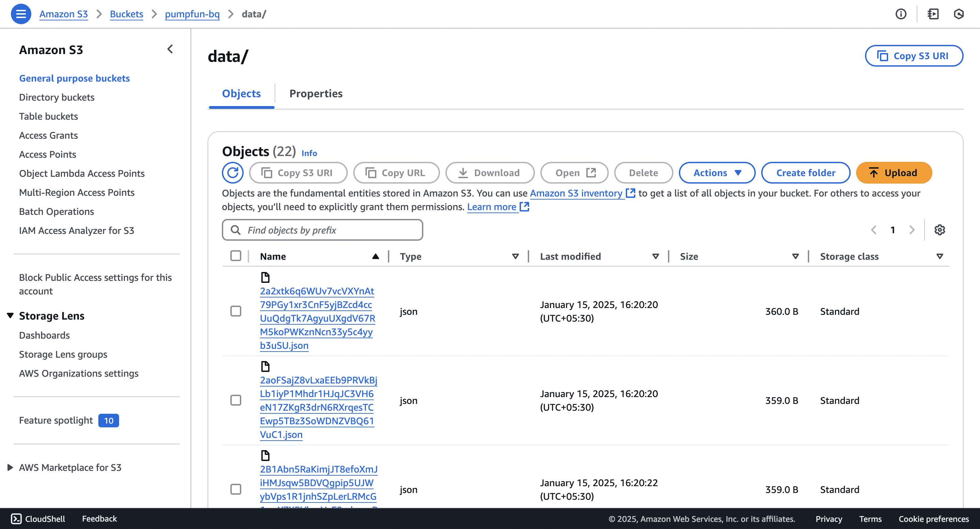Click the top-right Copy S3 URI button
980x529 pixels.
(x=914, y=56)
